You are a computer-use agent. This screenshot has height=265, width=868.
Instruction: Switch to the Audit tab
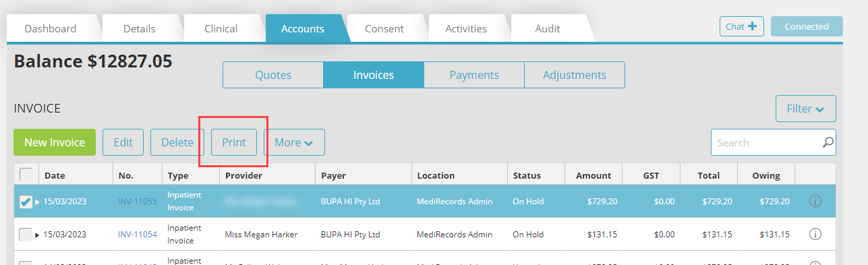[548, 28]
